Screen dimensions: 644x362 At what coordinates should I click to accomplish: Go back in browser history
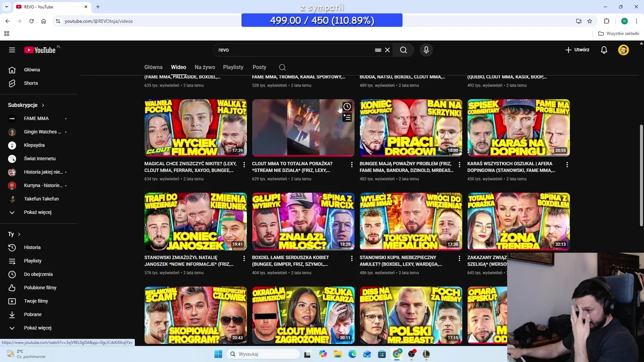(x=7, y=21)
